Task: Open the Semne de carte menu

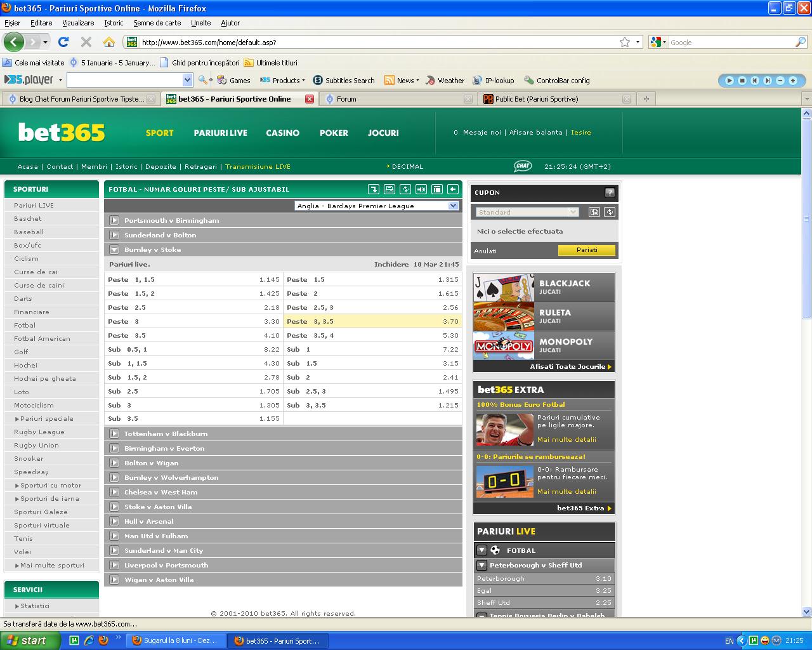Action: coord(157,23)
